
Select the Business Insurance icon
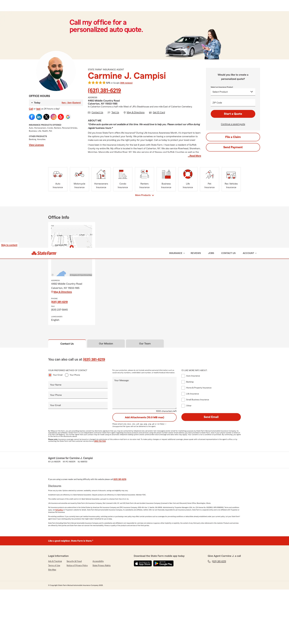click(166, 174)
